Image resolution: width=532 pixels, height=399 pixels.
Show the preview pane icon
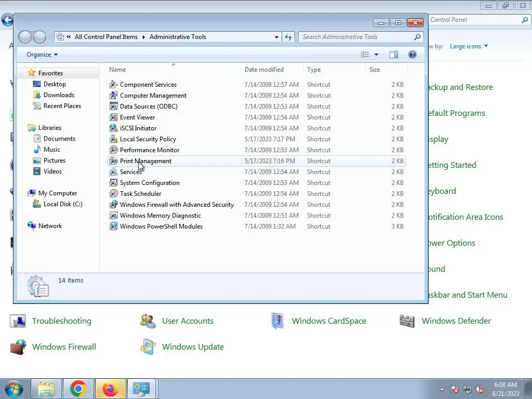[394, 55]
